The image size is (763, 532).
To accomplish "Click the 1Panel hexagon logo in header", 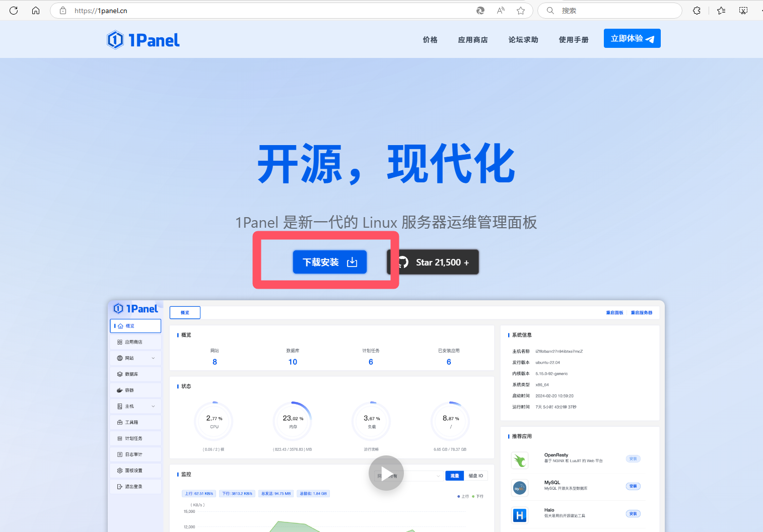I will 115,40.
